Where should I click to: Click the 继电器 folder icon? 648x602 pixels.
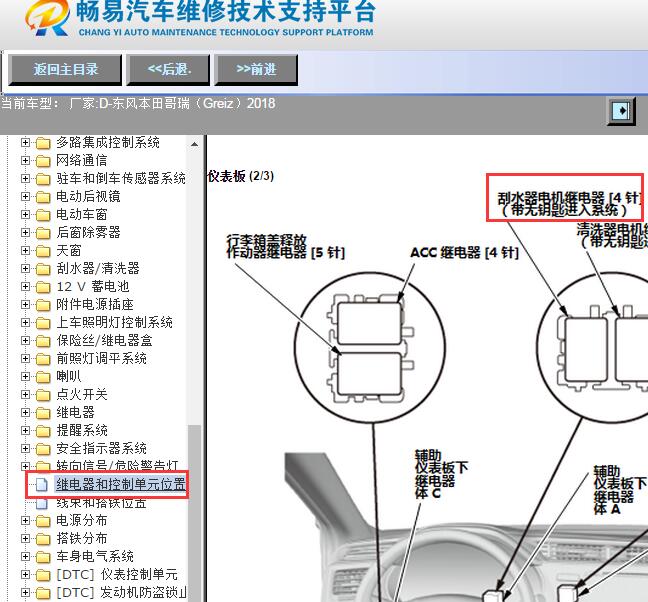43,413
